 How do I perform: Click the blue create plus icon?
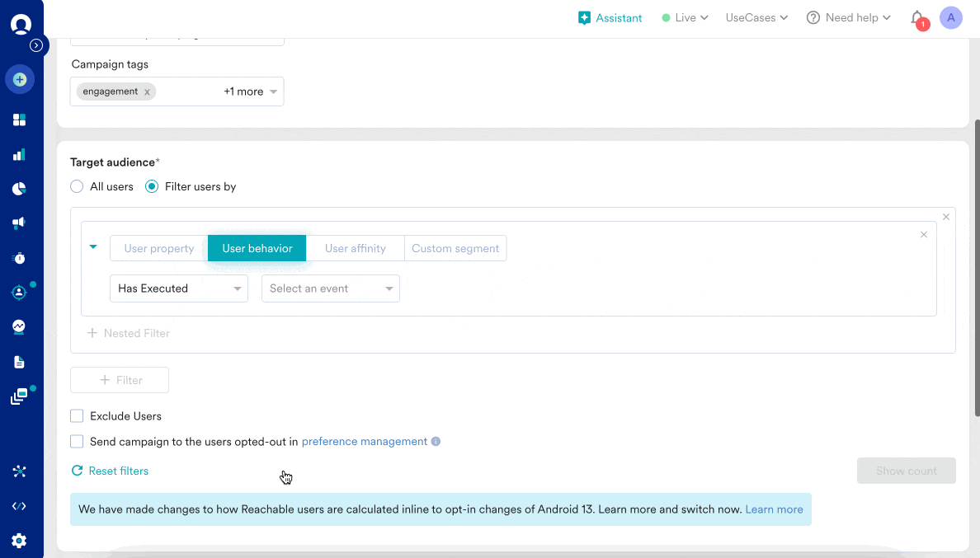pyautogui.click(x=19, y=79)
